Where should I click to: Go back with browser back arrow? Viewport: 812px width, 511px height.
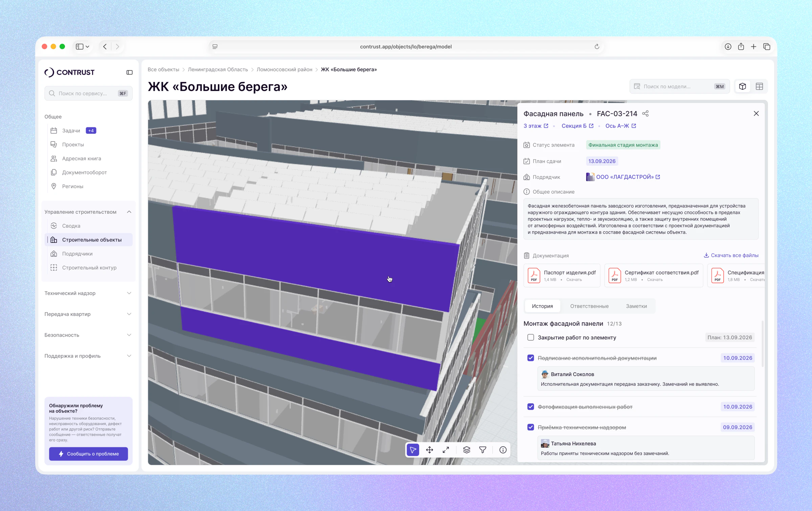tap(105, 47)
